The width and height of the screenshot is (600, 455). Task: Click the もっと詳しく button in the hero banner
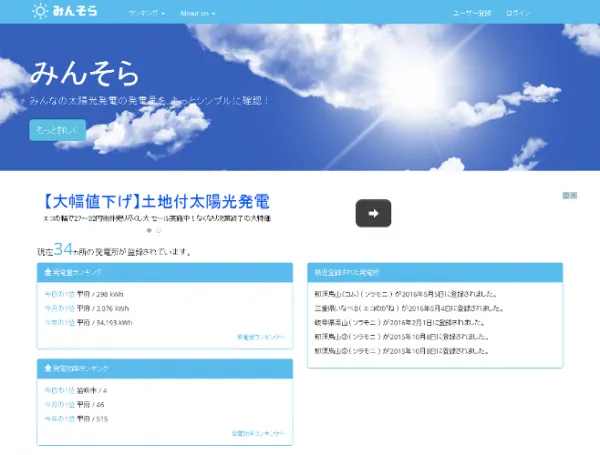coord(57,130)
